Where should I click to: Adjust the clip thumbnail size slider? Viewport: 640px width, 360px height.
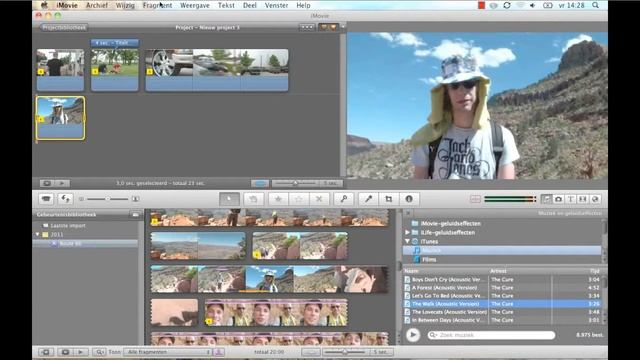tap(108, 199)
